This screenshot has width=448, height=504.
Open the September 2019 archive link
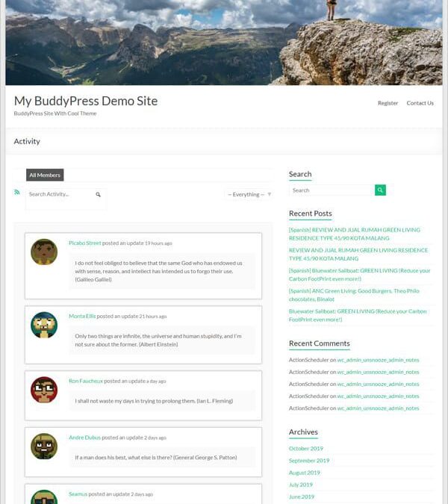(309, 461)
